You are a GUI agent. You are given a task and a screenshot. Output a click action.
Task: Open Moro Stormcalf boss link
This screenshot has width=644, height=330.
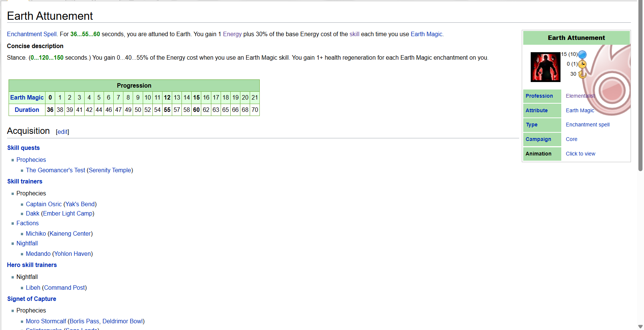tap(46, 321)
